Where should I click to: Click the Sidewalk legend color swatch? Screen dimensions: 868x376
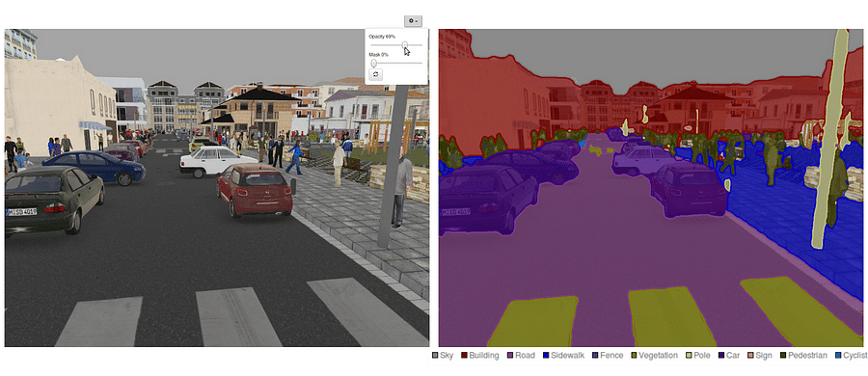tap(547, 356)
